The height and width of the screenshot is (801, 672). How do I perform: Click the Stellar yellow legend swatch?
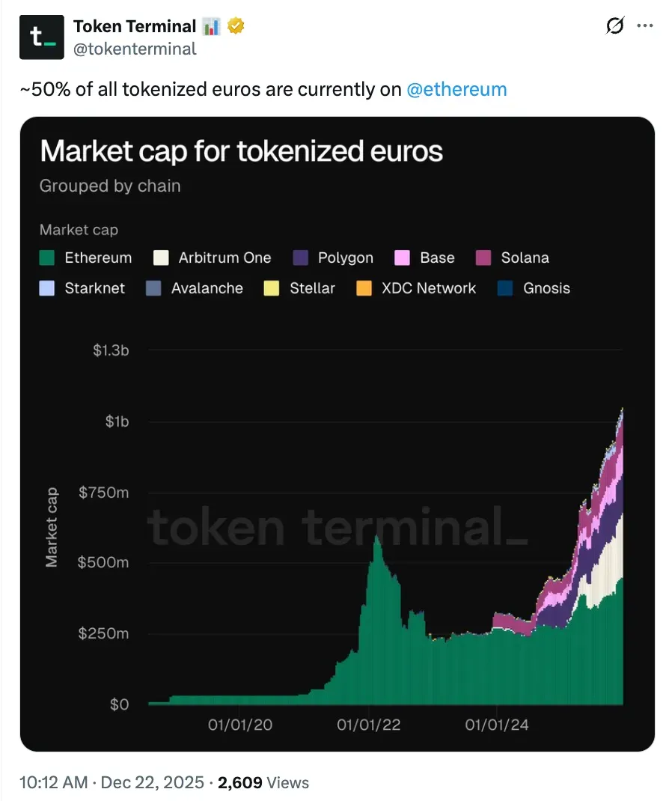tap(272, 288)
